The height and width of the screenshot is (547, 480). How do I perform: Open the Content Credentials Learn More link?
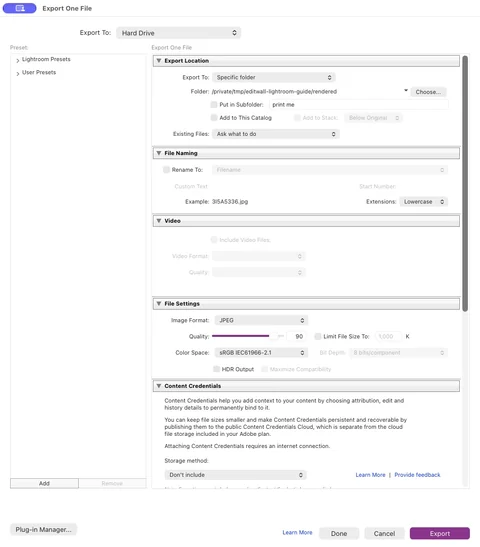370,475
